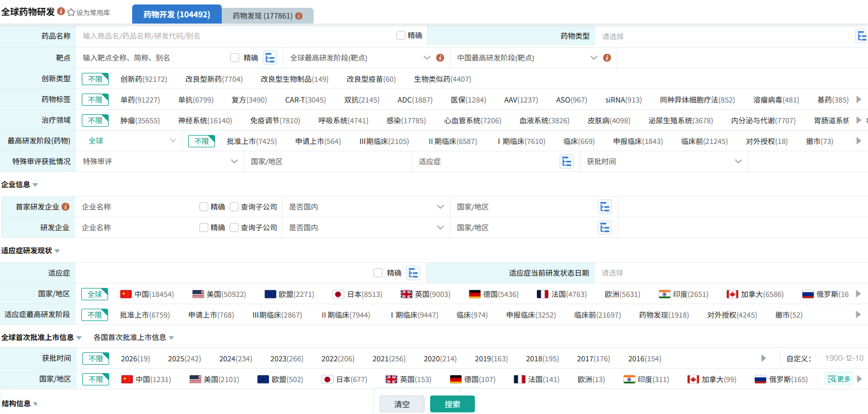868x414 pixels.
Task: Collapse the 企业信息 section
Action: point(35,185)
